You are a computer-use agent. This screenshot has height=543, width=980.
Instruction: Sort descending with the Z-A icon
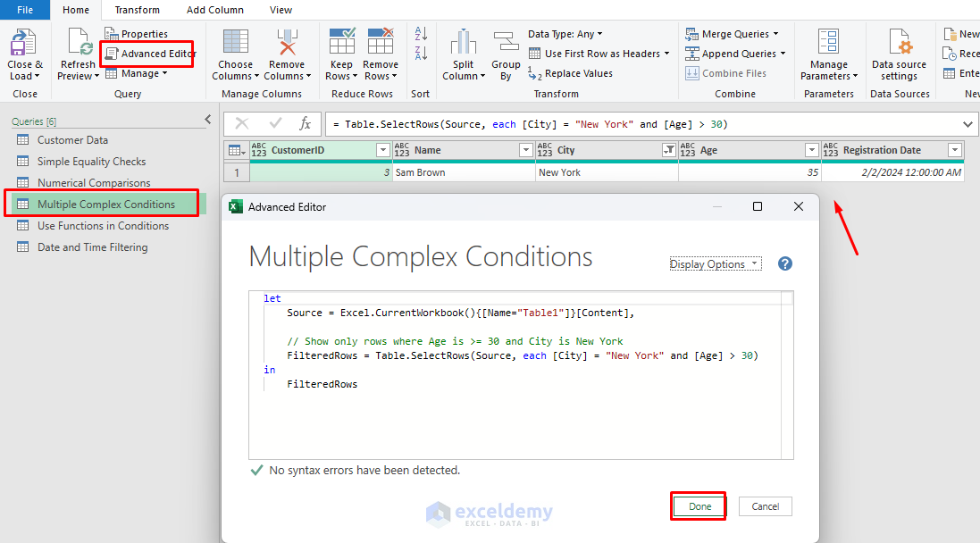pos(421,53)
